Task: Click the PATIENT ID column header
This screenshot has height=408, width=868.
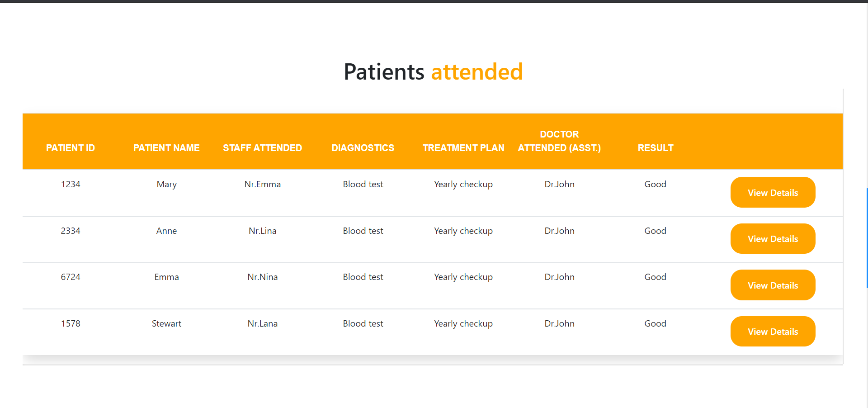Action: 70,148
